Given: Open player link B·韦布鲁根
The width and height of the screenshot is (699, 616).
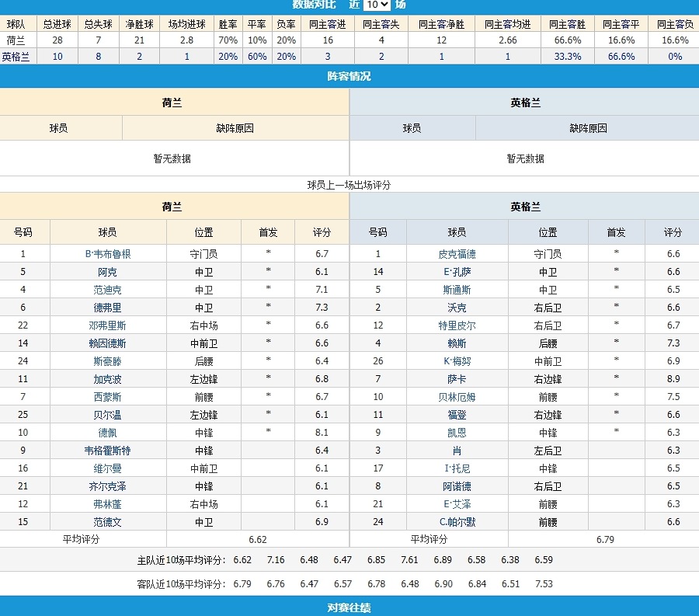Looking at the screenshot, I should (x=108, y=254).
